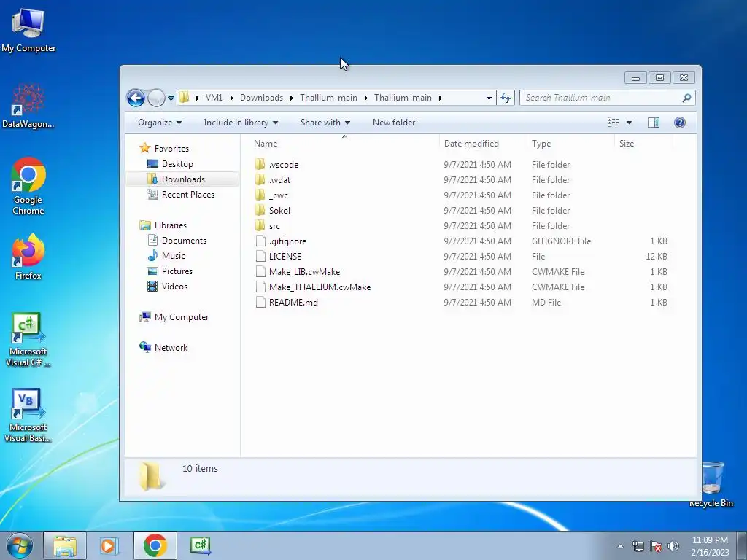The height and width of the screenshot is (560, 747).
Task: Click the Chrome taskbar button
Action: pyautogui.click(x=155, y=545)
